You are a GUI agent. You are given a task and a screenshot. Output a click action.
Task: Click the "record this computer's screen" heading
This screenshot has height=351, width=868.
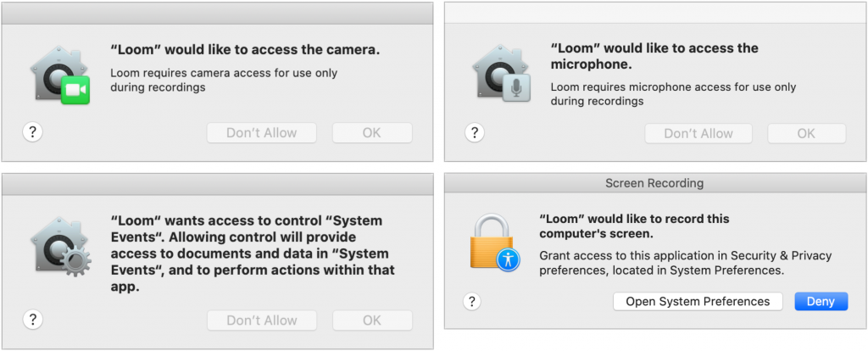pyautogui.click(x=634, y=226)
